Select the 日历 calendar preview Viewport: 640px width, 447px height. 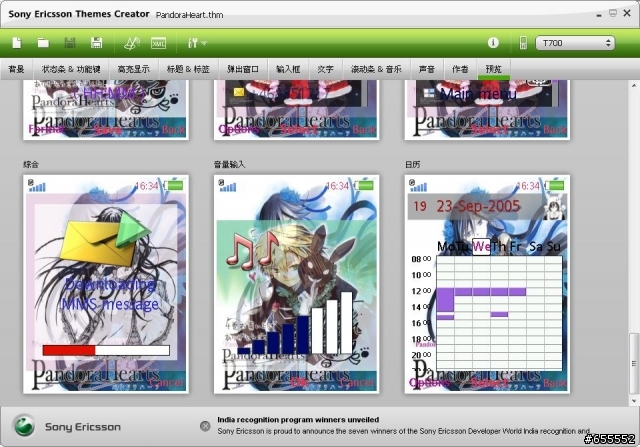pos(487,284)
